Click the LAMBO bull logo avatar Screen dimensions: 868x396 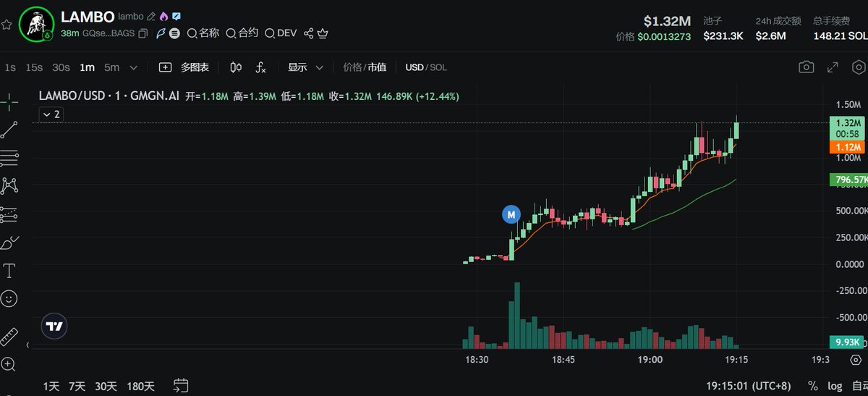[x=37, y=24]
